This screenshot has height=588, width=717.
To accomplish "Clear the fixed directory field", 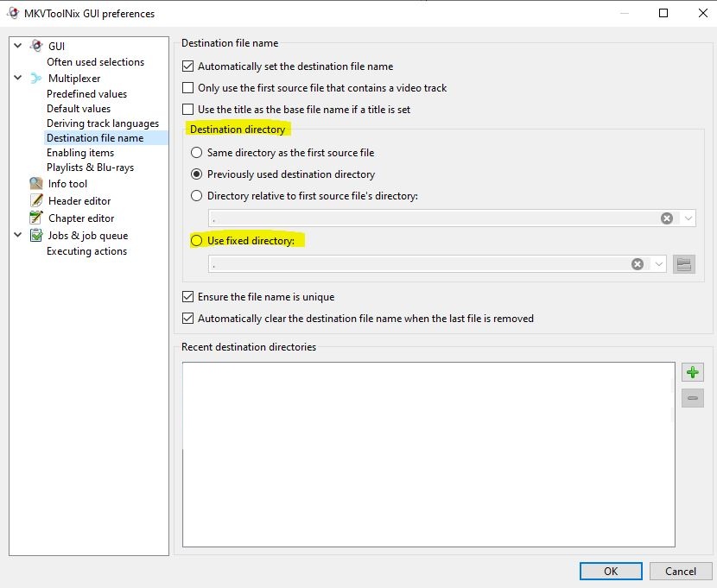I will pos(638,264).
